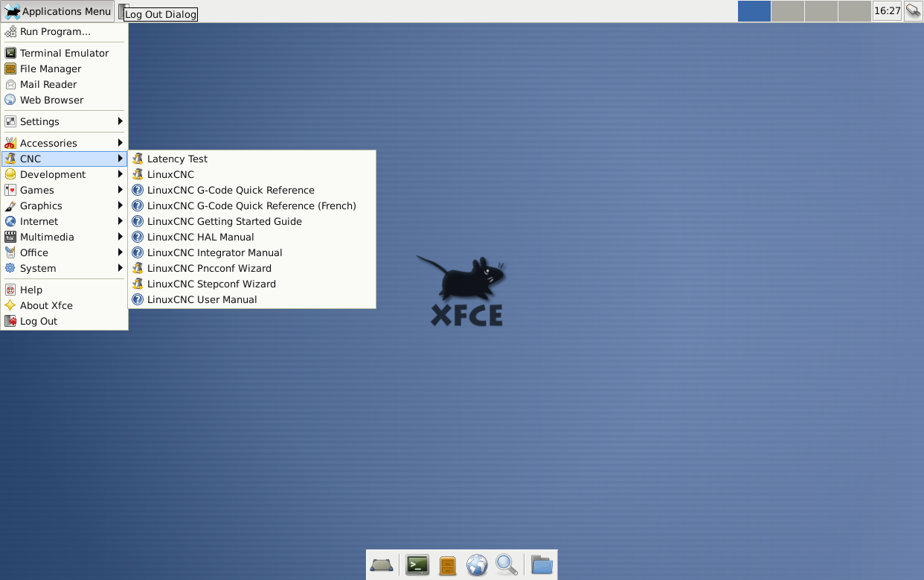Open file manager icon in bottom dock

click(447, 566)
